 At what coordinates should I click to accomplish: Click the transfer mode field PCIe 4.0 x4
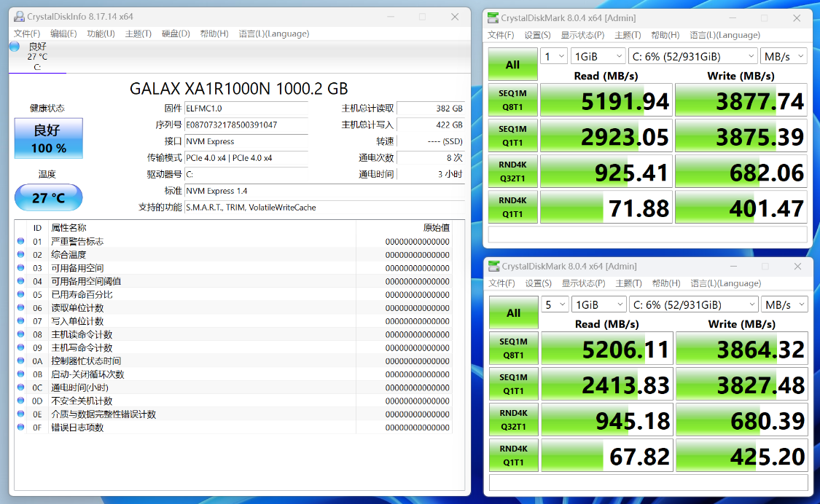point(246,158)
